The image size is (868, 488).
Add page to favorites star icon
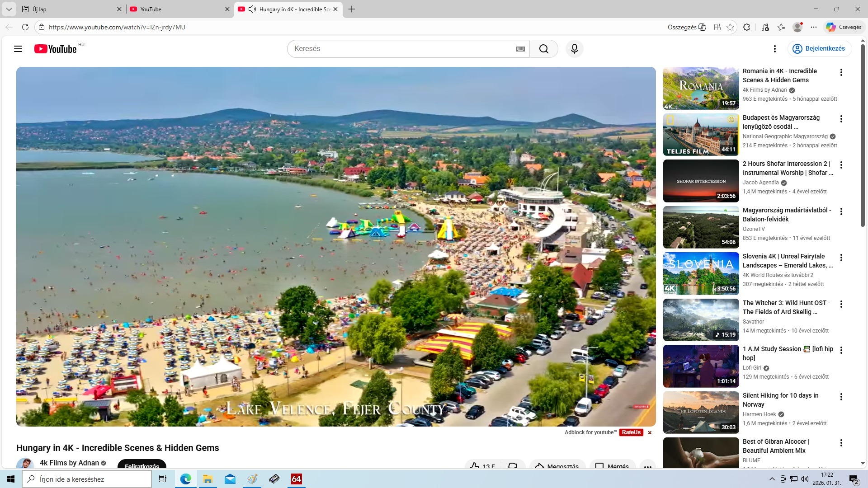coord(730,27)
